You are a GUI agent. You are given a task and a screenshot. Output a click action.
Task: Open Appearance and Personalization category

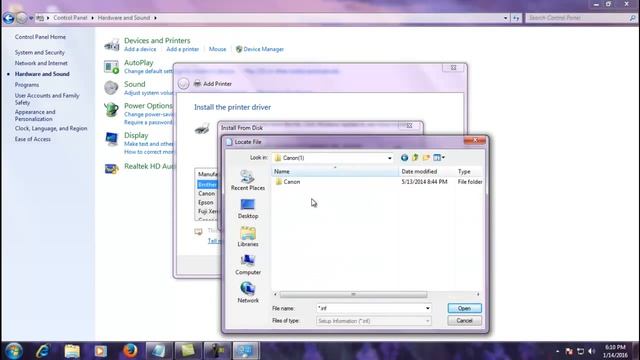pos(35,116)
